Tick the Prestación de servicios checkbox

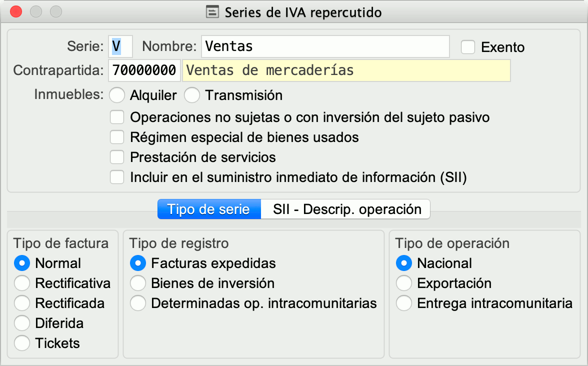117,157
